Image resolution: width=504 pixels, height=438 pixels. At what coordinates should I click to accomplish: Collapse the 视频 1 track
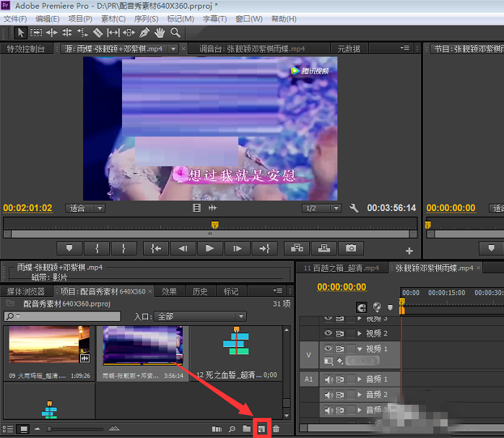(360, 349)
